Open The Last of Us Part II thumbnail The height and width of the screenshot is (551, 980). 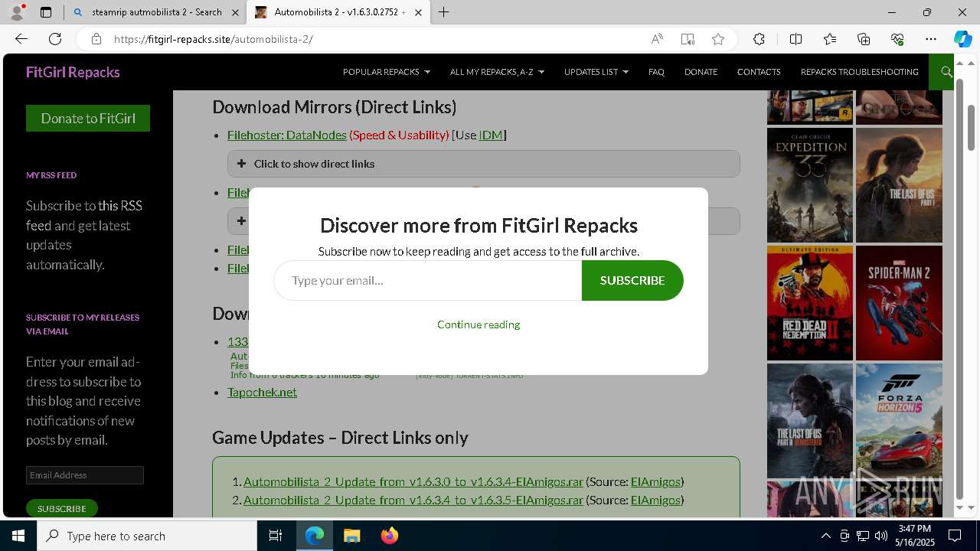pyautogui.click(x=810, y=421)
